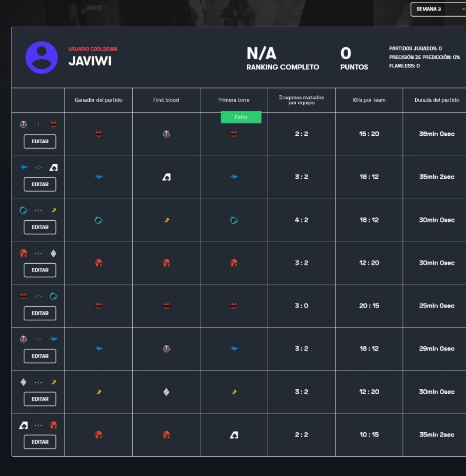Click shield first blood icon in 29min row
Image resolution: width=466 pixels, height=476 pixels.
166,349
